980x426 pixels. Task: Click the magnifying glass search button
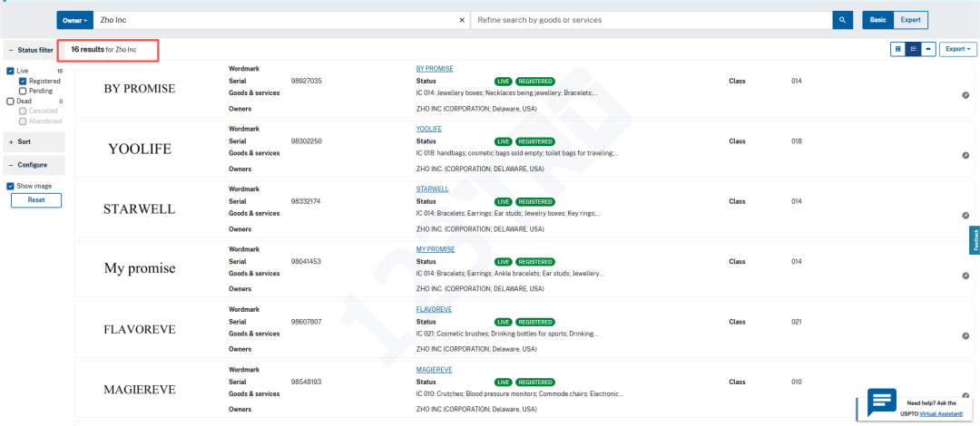pos(843,20)
